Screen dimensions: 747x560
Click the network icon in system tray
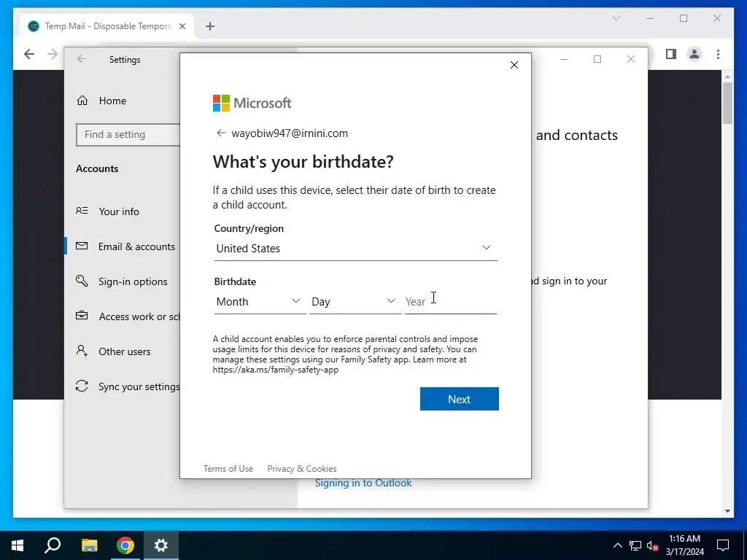click(635, 545)
